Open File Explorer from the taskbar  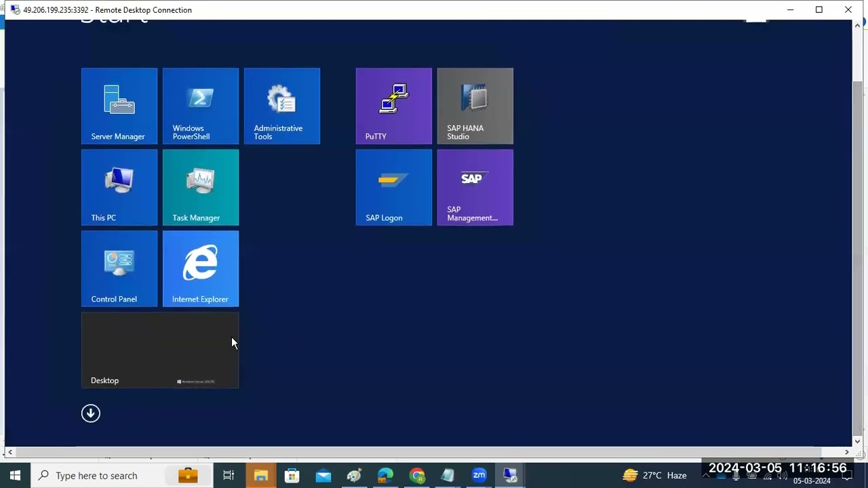[x=260, y=475]
